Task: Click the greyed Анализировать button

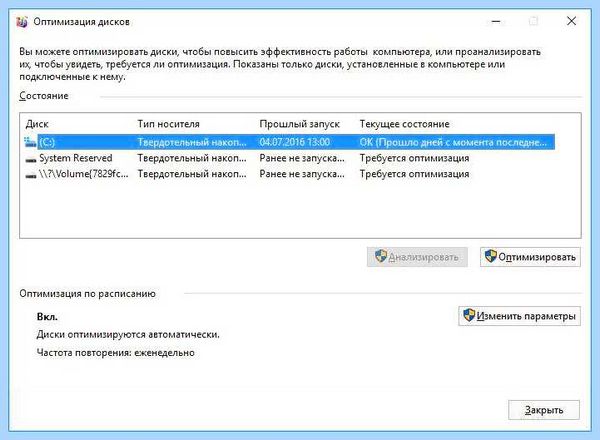Action: pyautogui.click(x=417, y=257)
